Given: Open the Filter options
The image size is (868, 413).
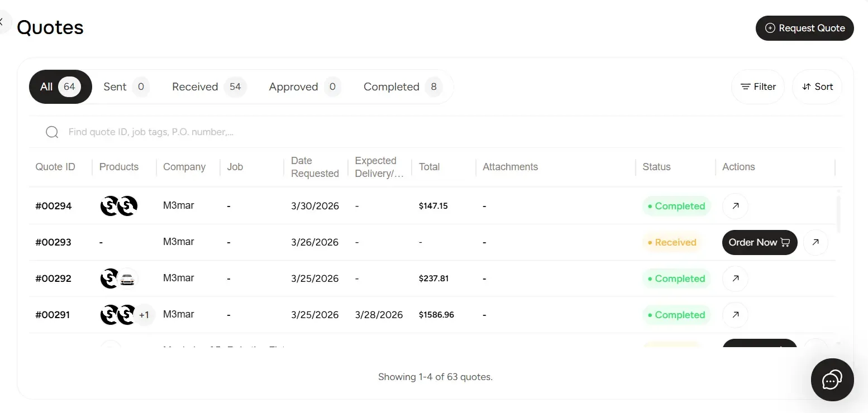Looking at the screenshot, I should pos(757,87).
